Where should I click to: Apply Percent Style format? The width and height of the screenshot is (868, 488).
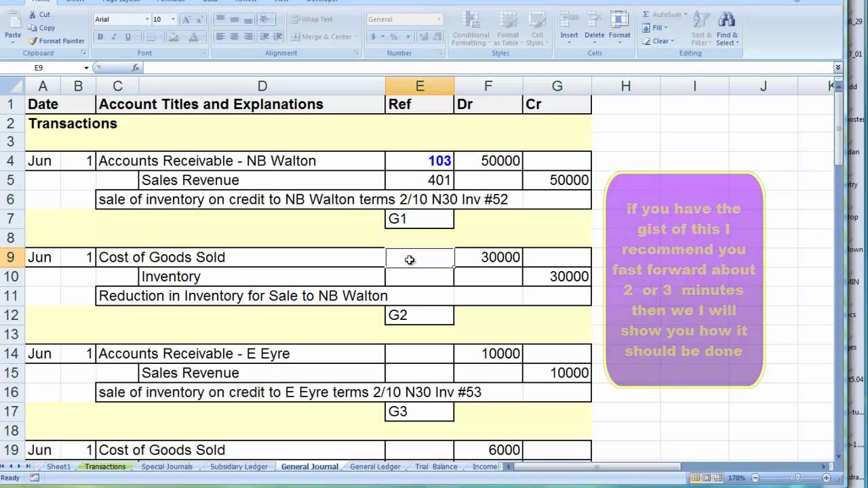click(x=394, y=37)
